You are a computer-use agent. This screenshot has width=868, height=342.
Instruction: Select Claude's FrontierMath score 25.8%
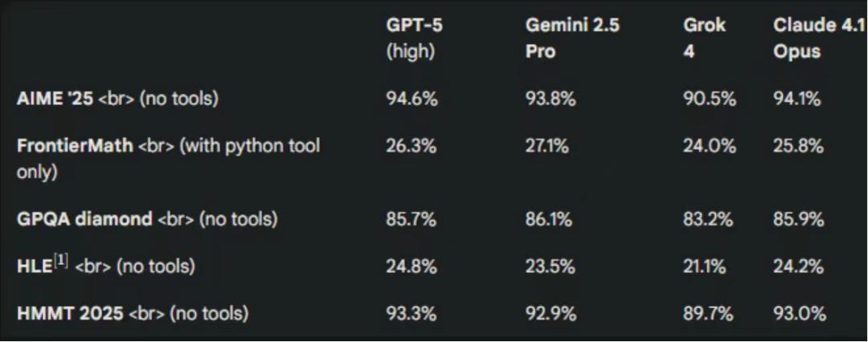[x=798, y=146]
